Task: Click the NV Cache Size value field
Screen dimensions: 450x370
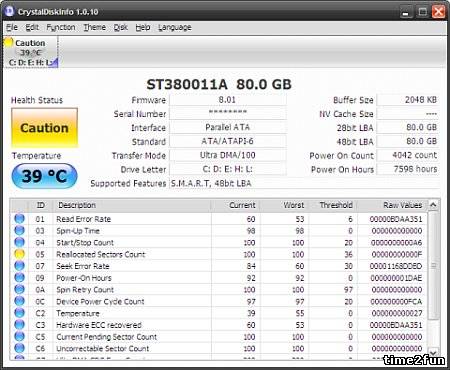Action: click(x=408, y=113)
